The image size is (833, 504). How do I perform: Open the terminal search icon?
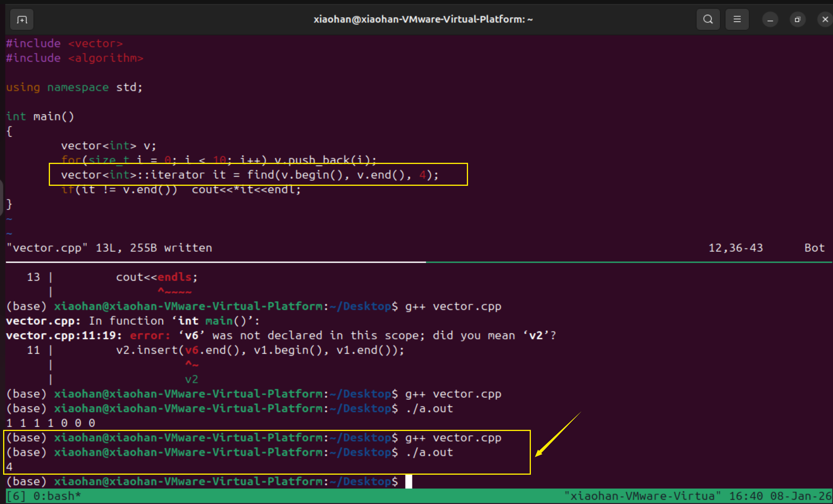(708, 20)
